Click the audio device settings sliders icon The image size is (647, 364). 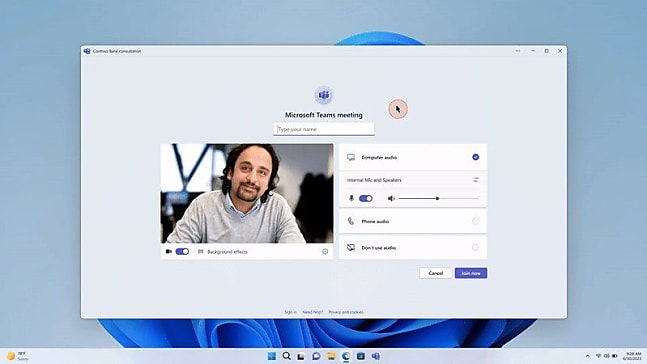click(476, 180)
